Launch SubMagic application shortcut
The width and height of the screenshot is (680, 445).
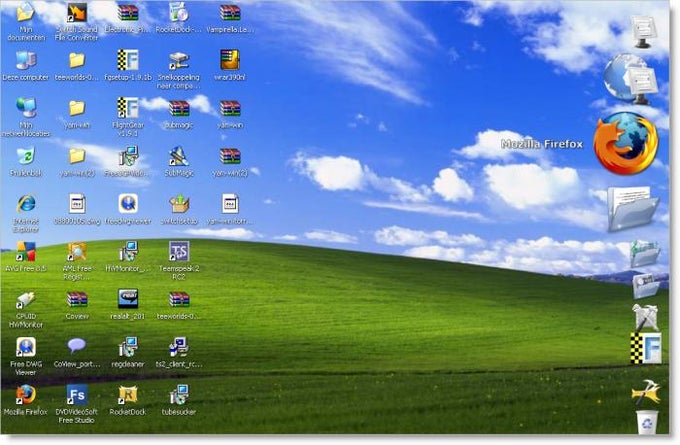179,156
